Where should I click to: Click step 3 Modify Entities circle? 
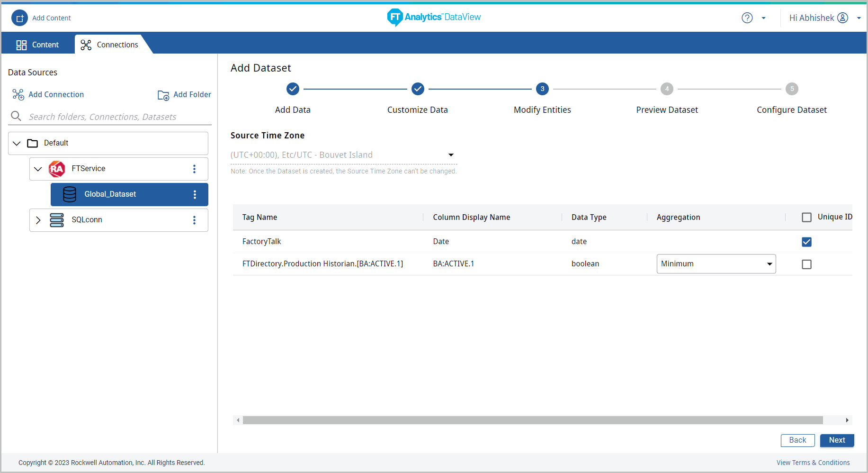[x=542, y=89]
